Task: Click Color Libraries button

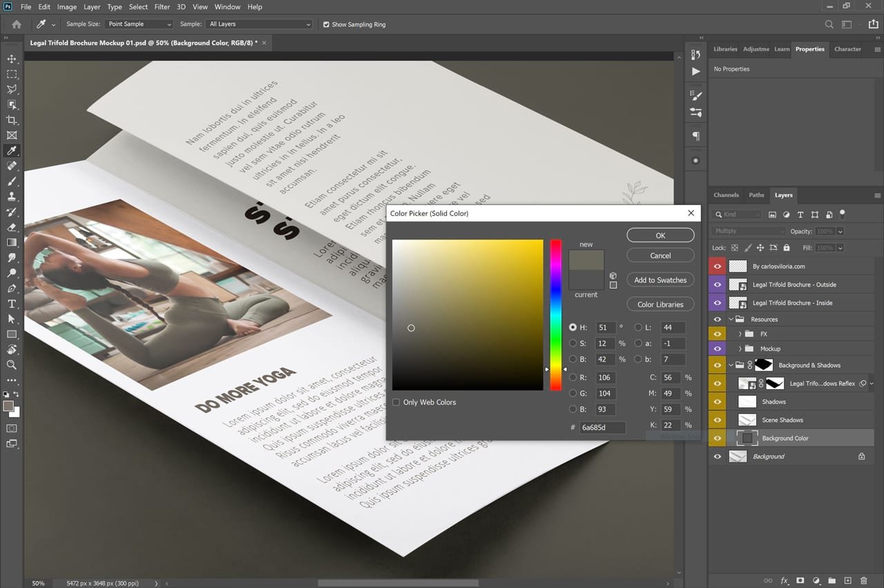Action: [660, 304]
